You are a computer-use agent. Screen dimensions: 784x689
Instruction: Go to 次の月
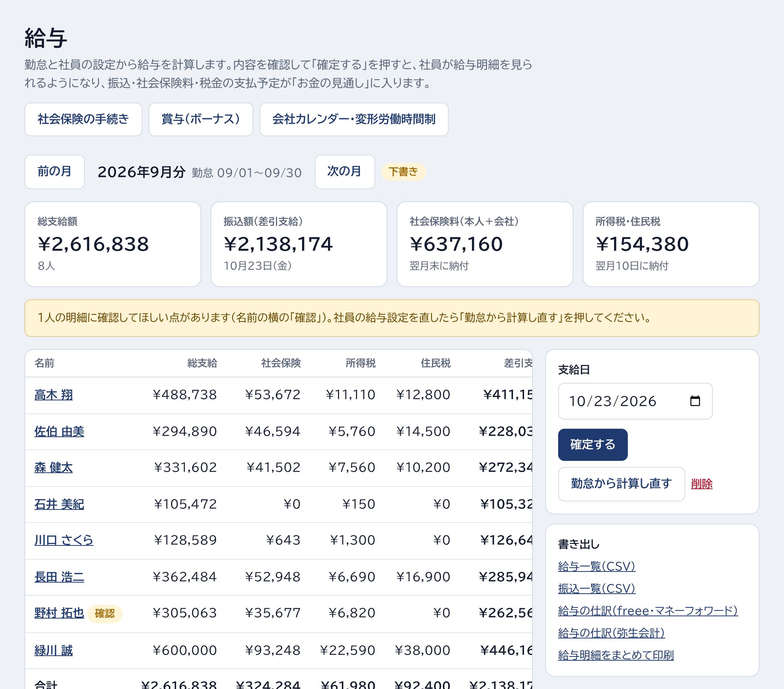pyautogui.click(x=345, y=171)
